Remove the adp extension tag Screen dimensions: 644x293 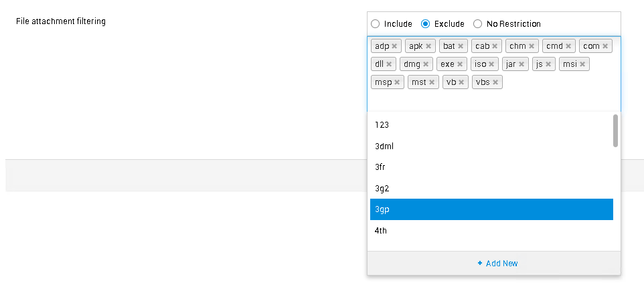pyautogui.click(x=394, y=46)
